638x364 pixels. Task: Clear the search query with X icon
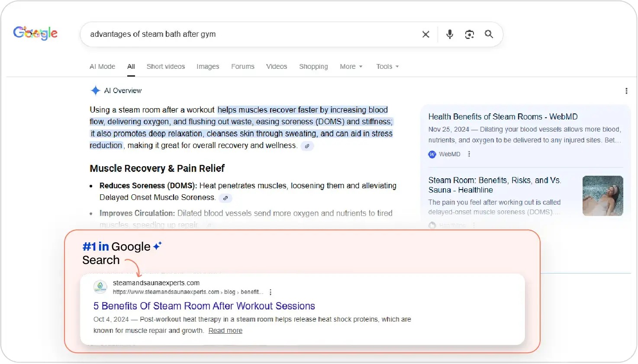tap(426, 34)
